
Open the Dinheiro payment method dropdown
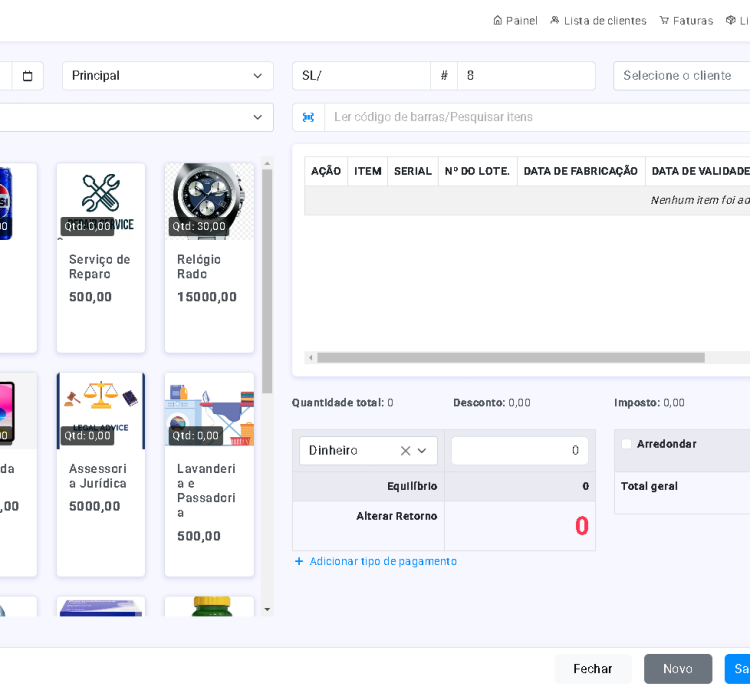click(422, 451)
